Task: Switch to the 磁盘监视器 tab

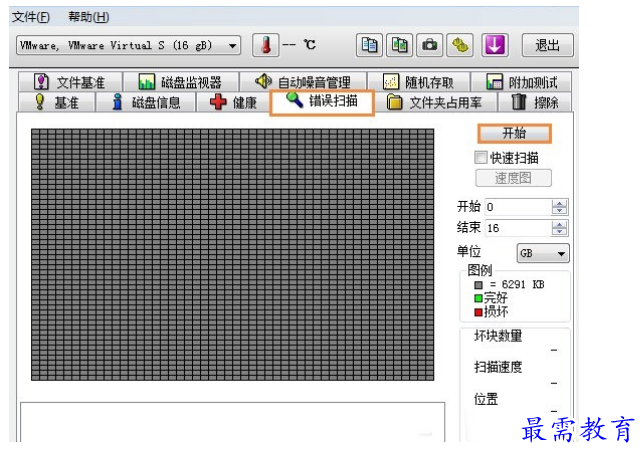Action: (x=181, y=82)
